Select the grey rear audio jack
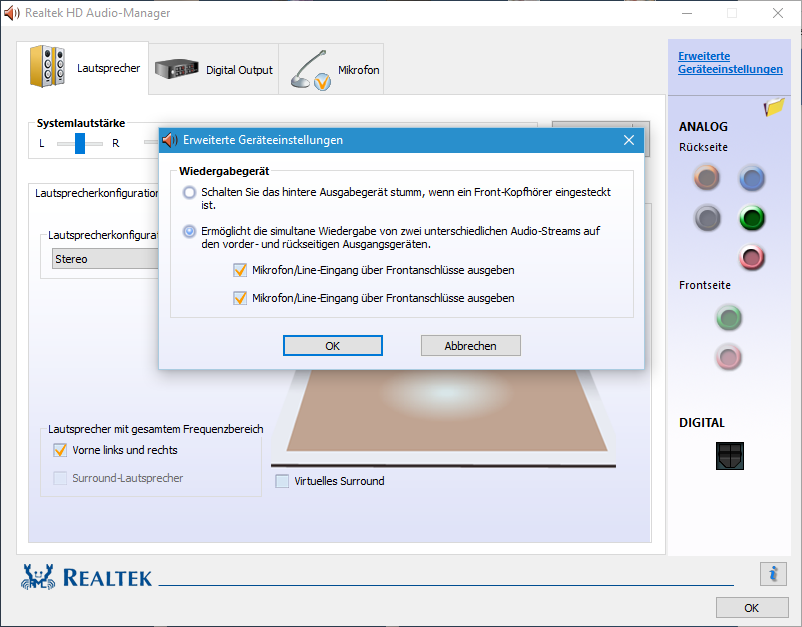 [x=707, y=218]
